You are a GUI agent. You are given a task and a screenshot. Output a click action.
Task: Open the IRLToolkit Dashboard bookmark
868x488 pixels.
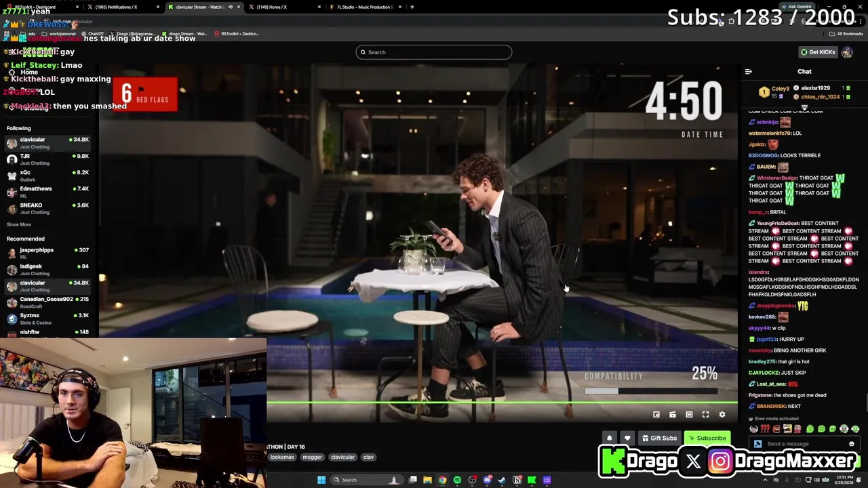pyautogui.click(x=237, y=33)
